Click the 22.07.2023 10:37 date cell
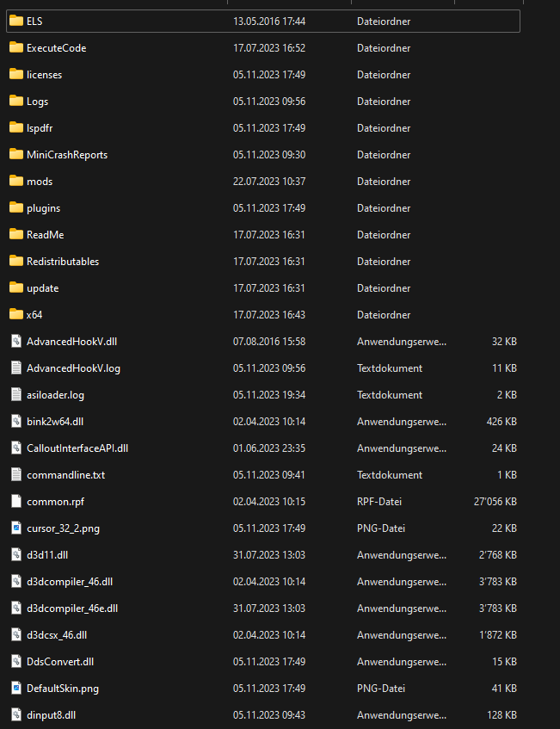Viewport: 560px width, 729px height. coord(269,182)
